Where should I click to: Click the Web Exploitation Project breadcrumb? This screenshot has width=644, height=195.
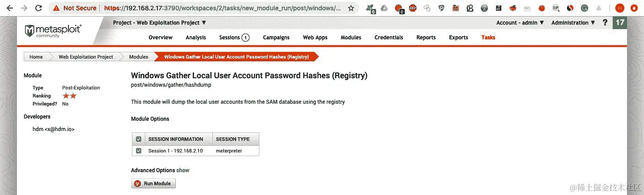(86, 57)
